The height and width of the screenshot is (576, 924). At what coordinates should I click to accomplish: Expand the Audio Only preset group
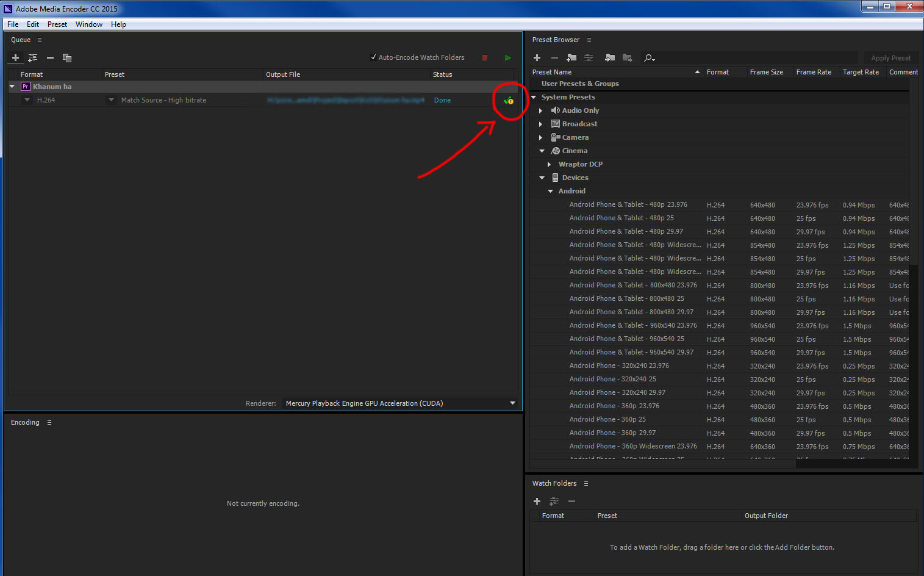coord(541,110)
